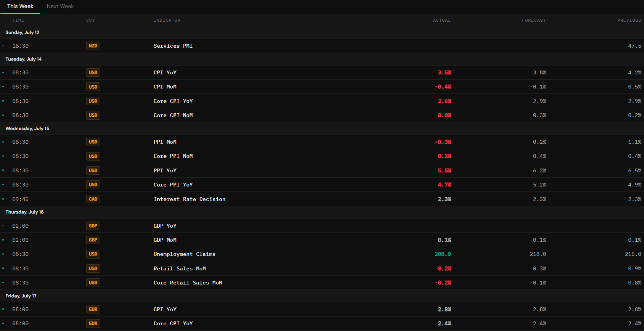Click the NZD currency badge for Services PMI
This screenshot has width=644, height=331.
click(93, 46)
